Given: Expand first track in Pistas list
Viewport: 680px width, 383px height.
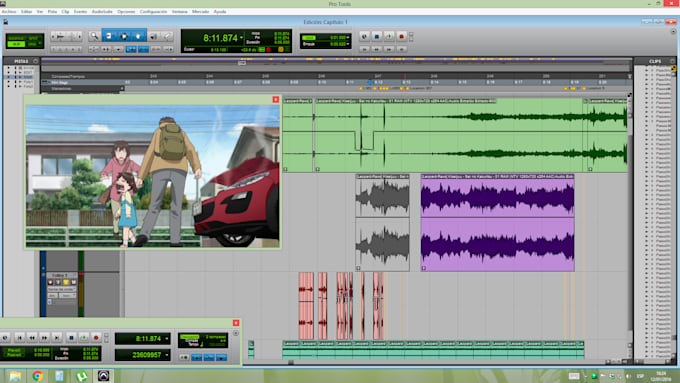Looking at the screenshot, I should (8, 68).
